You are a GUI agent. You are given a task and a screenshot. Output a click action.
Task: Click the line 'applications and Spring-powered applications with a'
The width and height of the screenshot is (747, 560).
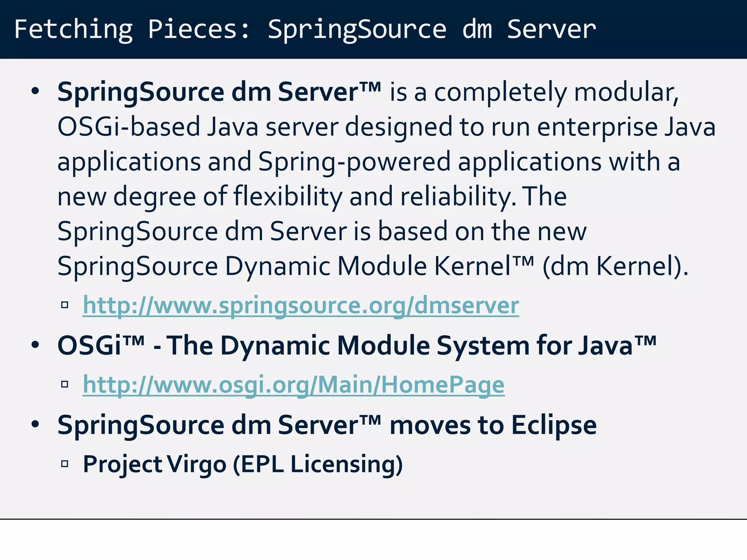[369, 162]
